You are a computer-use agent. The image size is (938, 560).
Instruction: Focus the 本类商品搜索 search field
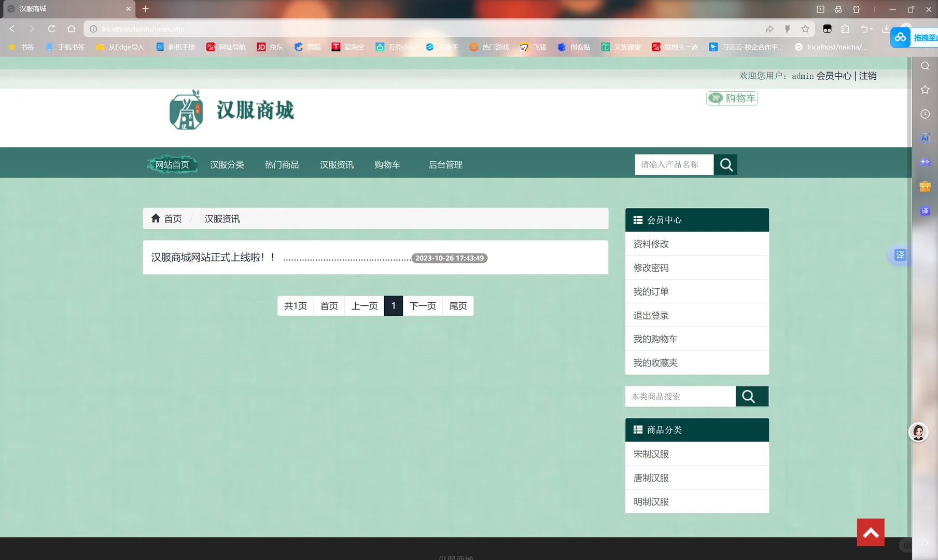(680, 397)
